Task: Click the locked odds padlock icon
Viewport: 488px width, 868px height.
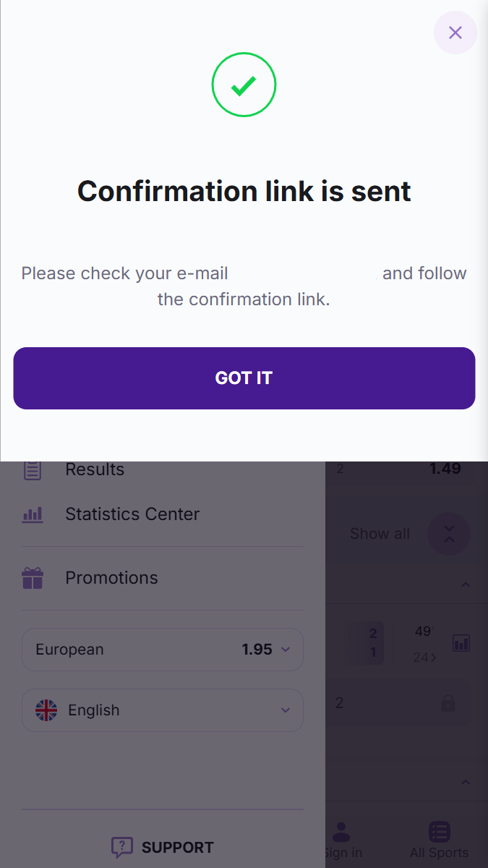Action: point(448,703)
